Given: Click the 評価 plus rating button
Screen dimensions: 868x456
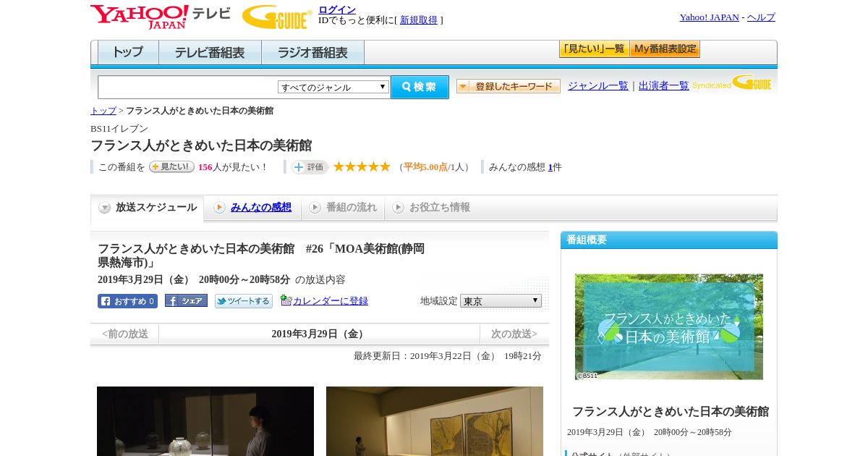Looking at the screenshot, I should click(310, 167).
